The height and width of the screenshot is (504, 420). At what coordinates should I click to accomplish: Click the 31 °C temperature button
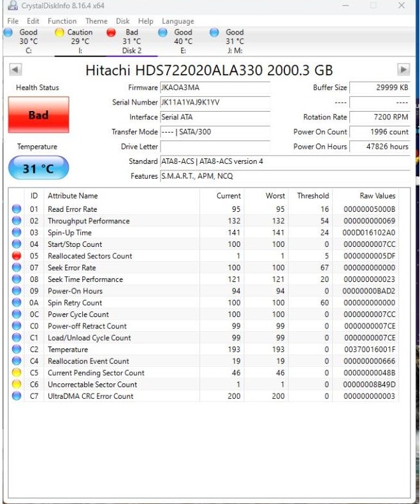(39, 170)
